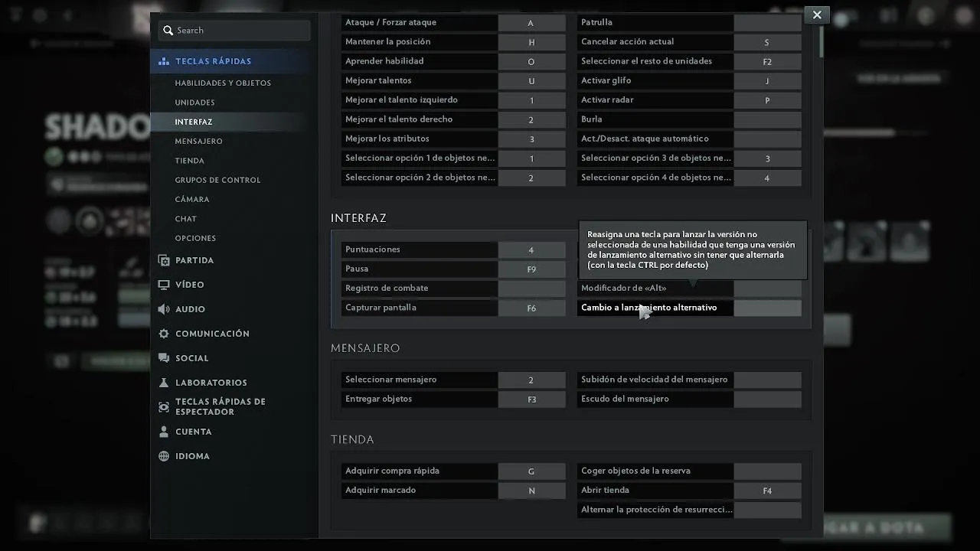Assign key for Cambio a lanzamiento alternativo

(x=767, y=308)
